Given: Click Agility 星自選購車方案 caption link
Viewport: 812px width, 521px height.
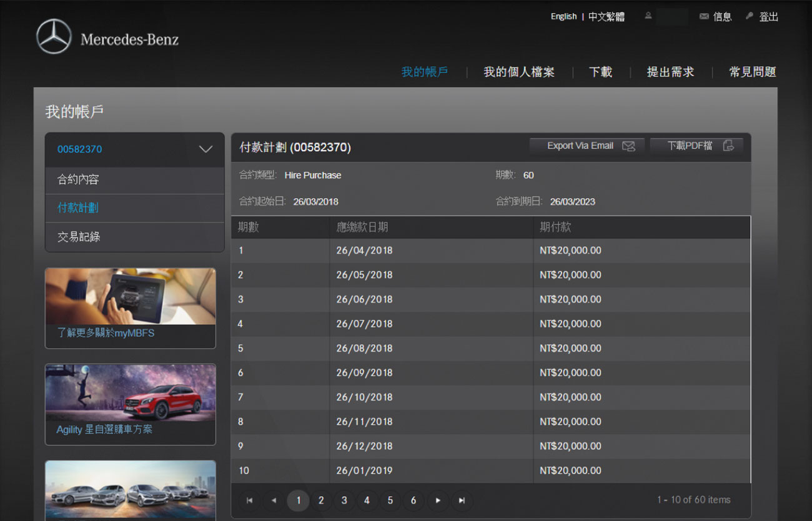Looking at the screenshot, I should (104, 430).
